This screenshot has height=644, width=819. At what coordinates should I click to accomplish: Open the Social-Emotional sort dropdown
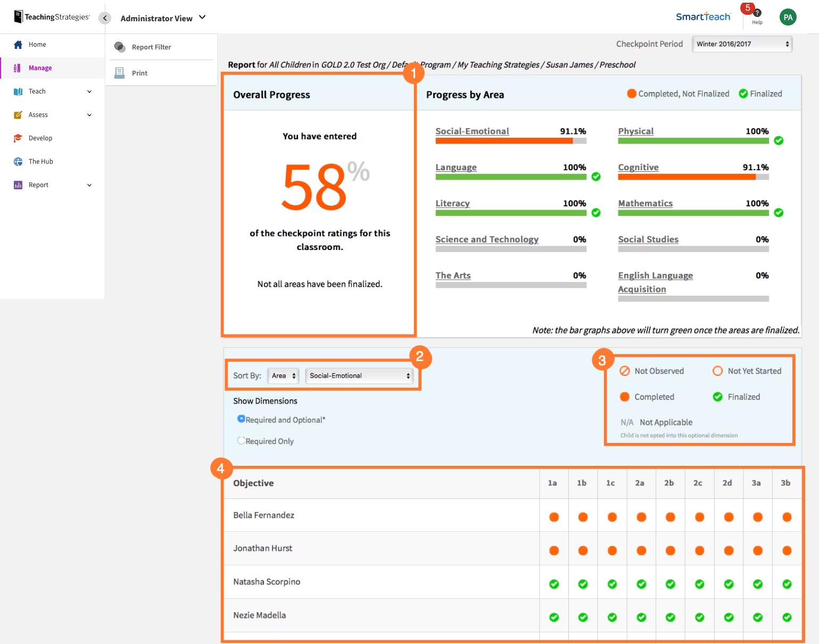359,375
